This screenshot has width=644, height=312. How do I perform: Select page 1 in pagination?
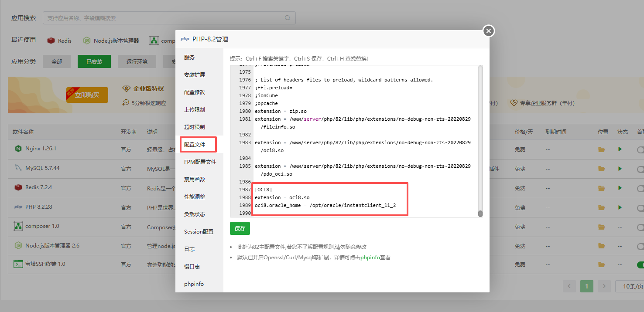click(587, 286)
